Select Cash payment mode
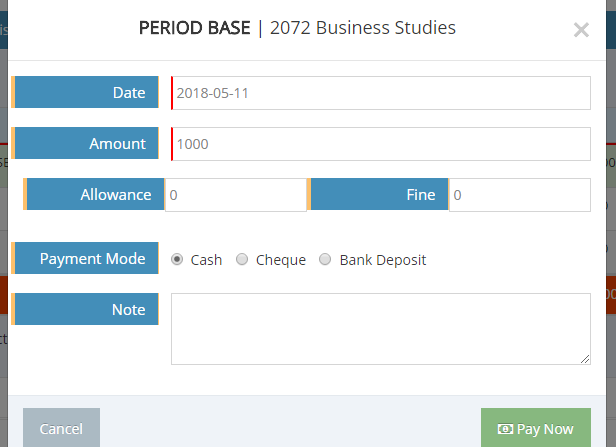 [x=178, y=260]
